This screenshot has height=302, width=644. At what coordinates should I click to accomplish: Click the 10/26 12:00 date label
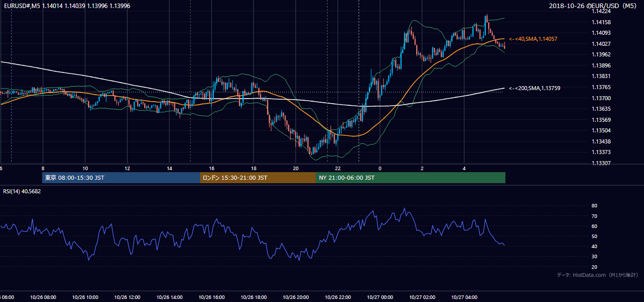pyautogui.click(x=127, y=297)
